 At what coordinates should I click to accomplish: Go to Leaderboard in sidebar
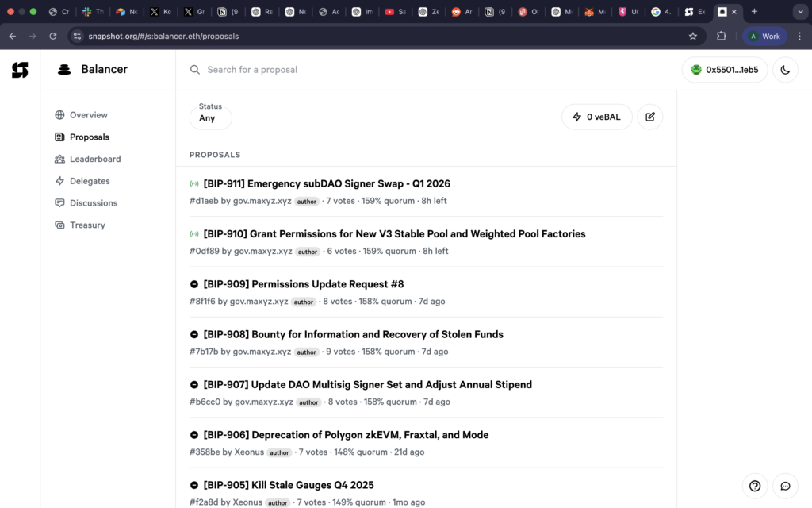point(94,159)
